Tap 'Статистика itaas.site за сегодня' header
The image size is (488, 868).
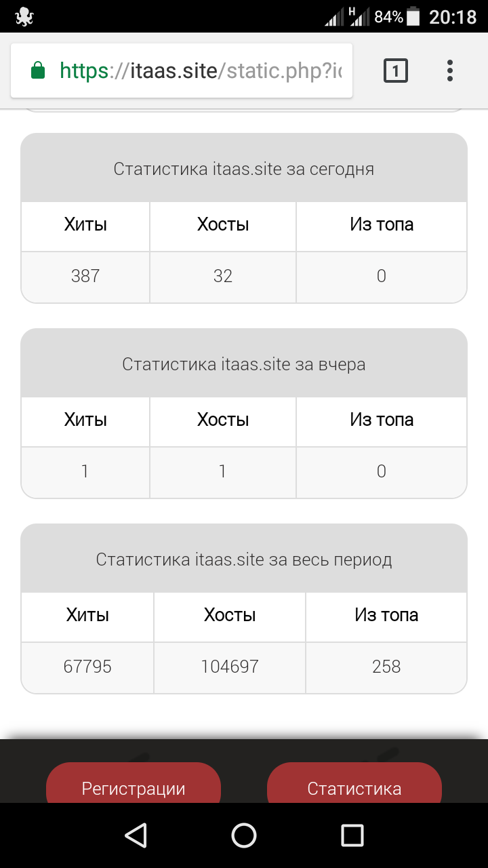coord(244,169)
